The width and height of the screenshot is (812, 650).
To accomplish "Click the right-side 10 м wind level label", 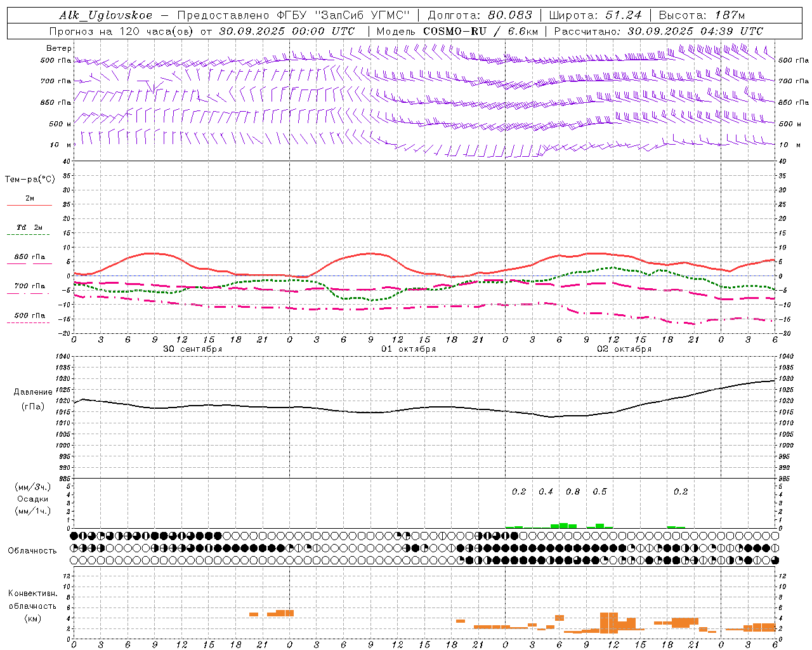I will 789,145.
